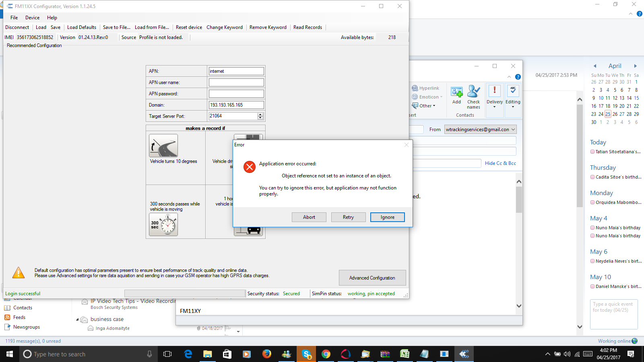Click the Check names icon

point(473,92)
